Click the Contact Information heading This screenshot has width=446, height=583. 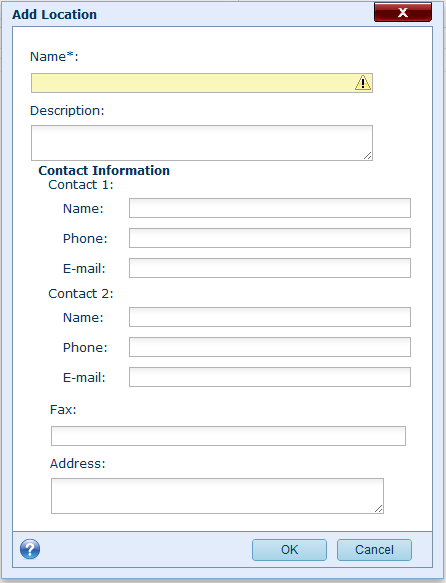[104, 170]
